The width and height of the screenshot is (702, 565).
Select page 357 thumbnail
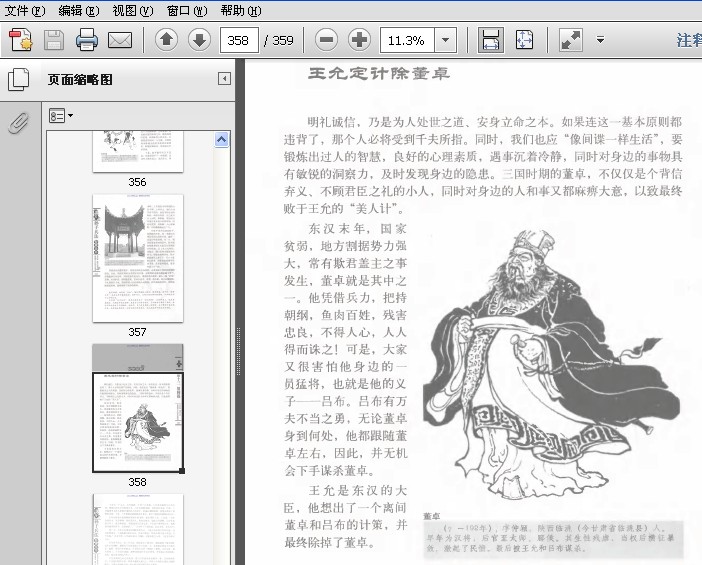138,258
